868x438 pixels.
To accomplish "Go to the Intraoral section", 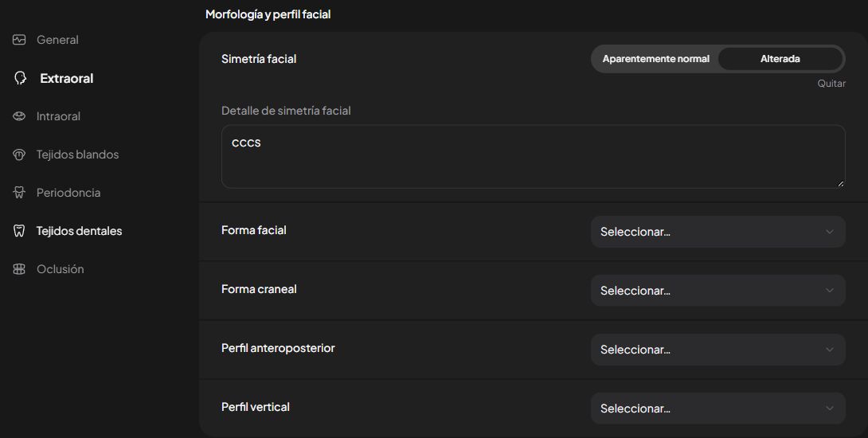I will [58, 116].
